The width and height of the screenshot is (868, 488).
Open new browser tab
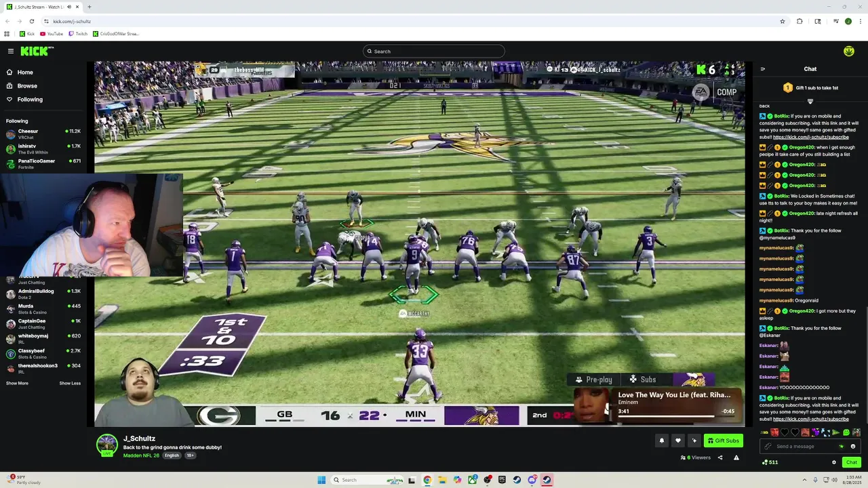coord(90,7)
